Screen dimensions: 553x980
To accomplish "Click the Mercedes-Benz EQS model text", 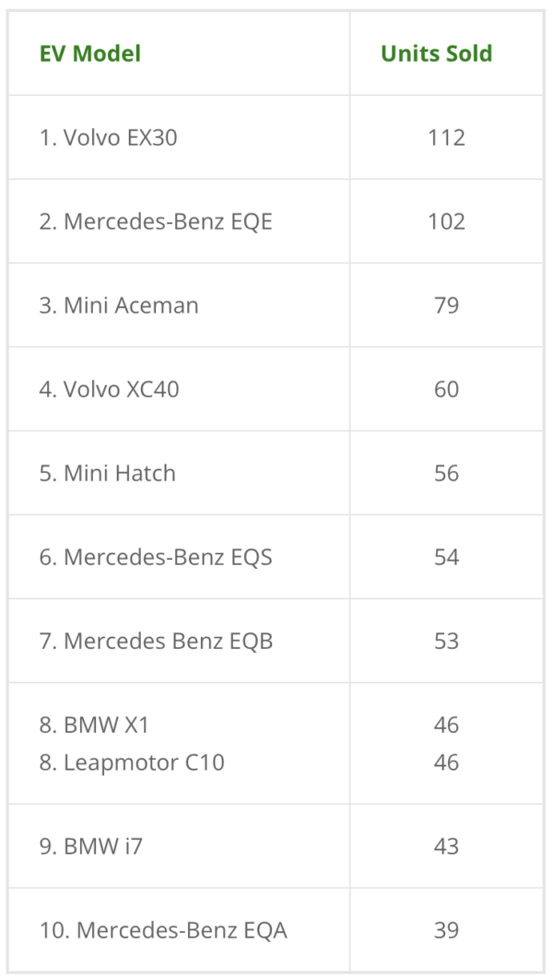I will coord(156,557).
